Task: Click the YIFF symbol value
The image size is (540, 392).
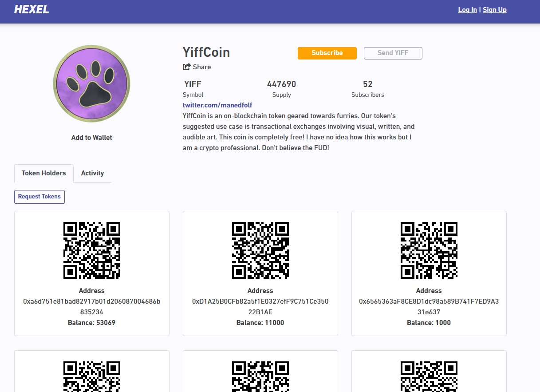Action: [193, 84]
